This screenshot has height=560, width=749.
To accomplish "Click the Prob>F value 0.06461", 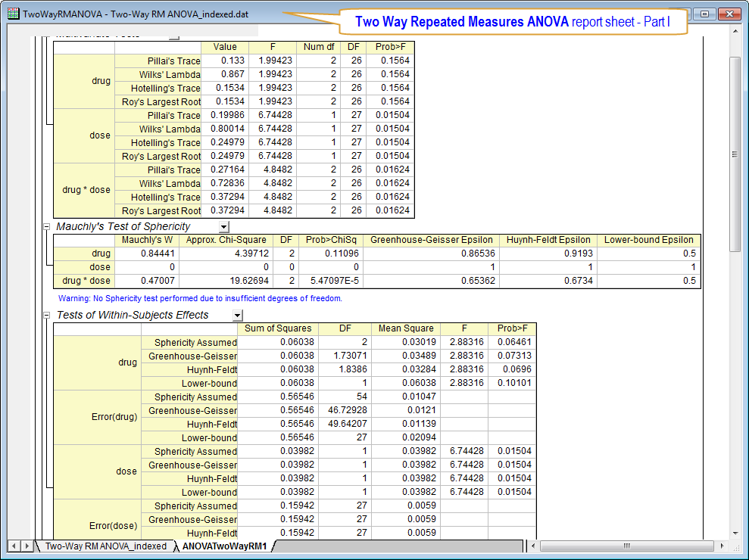I will tap(514, 342).
